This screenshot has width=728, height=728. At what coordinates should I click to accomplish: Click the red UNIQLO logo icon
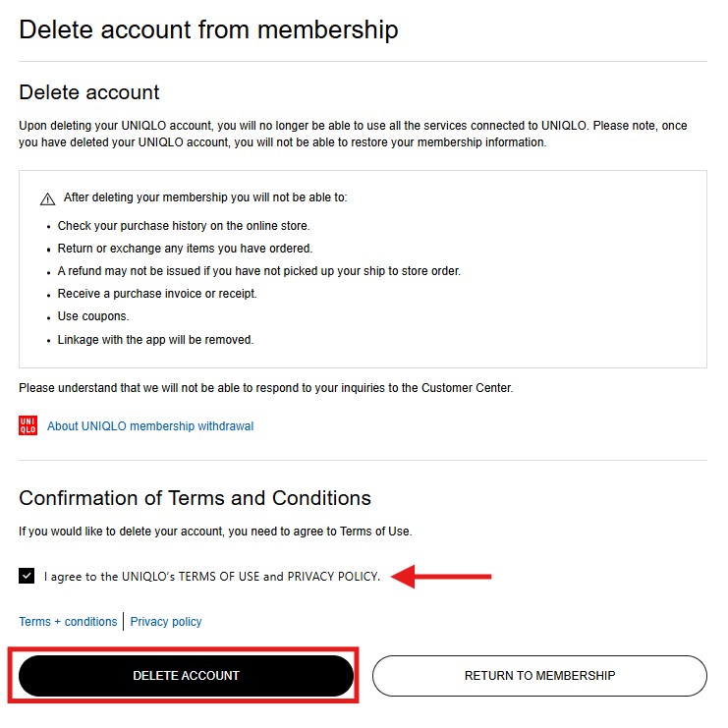pos(28,425)
